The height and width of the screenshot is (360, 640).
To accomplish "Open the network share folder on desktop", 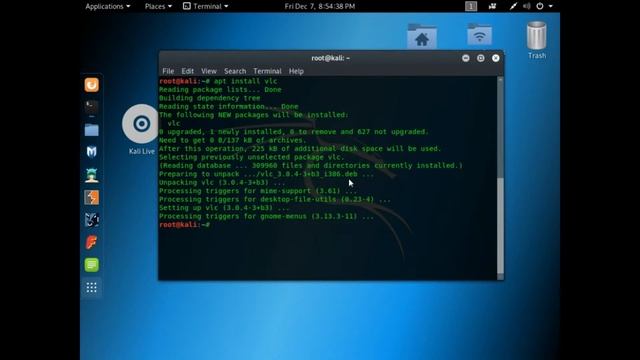I will coord(479,34).
